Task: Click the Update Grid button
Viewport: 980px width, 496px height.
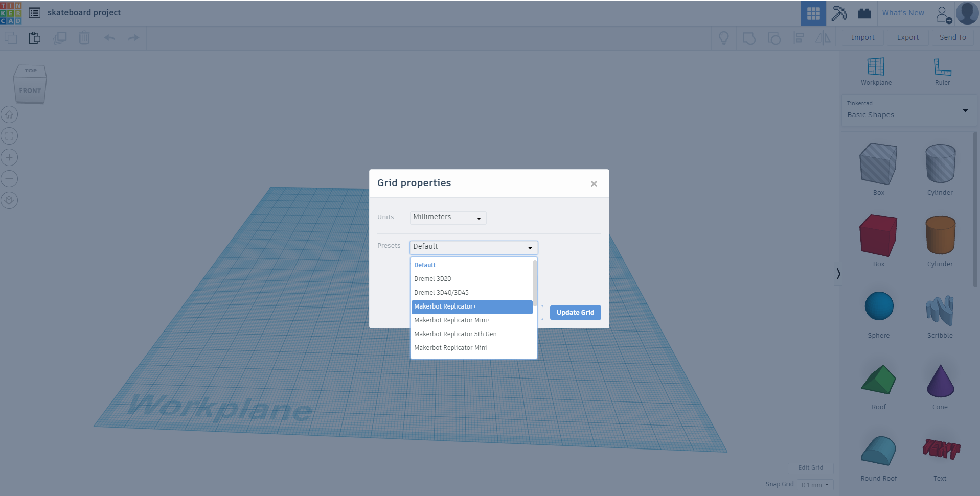Action: click(575, 313)
